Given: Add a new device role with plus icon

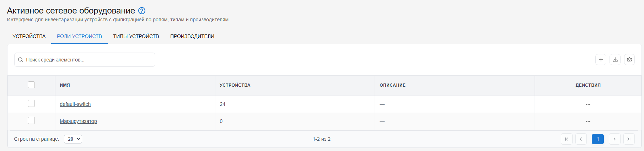Looking at the screenshot, I should (601, 60).
